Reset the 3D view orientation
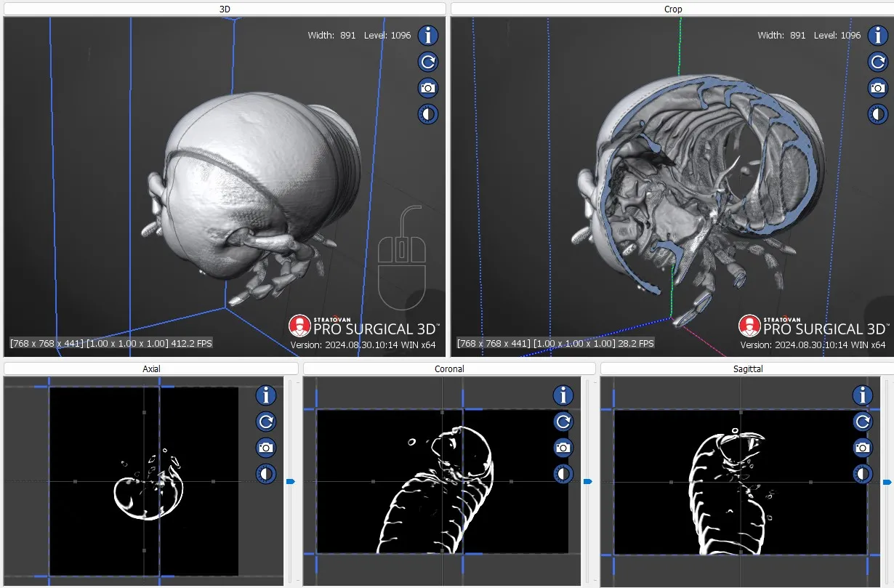This screenshot has height=588, width=894. [428, 62]
